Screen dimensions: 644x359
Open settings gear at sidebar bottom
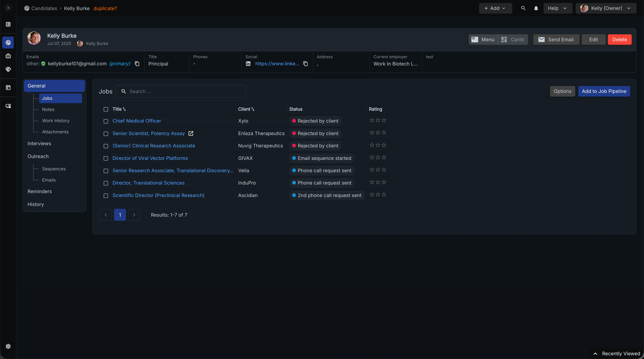click(x=8, y=346)
